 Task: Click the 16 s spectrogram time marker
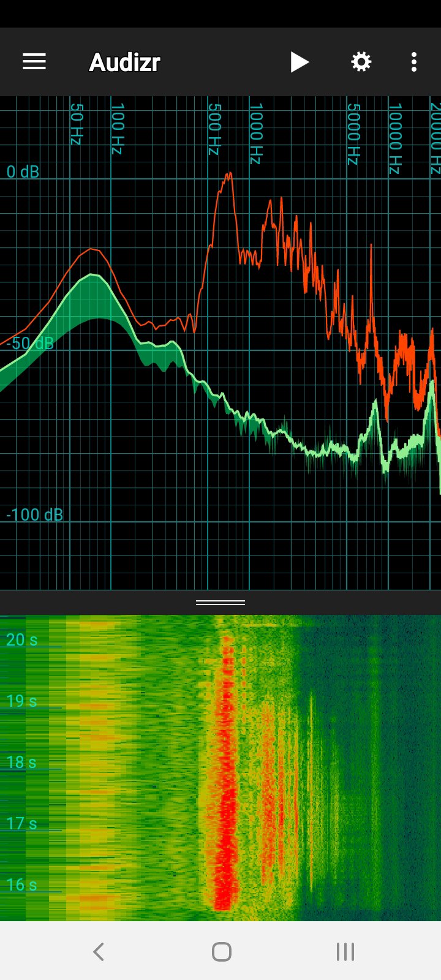[x=21, y=885]
